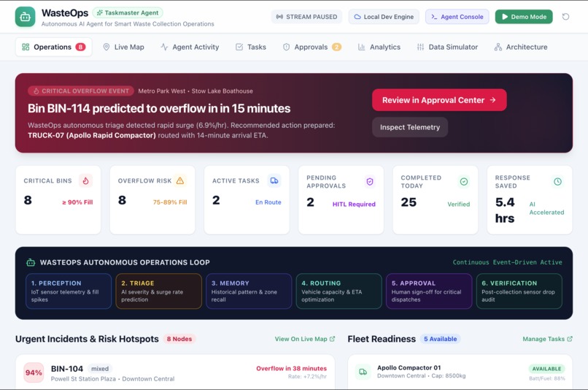The width and height of the screenshot is (588, 390).
Task: Click the flame icon in Critical Overflow Event badge
Action: pos(36,91)
